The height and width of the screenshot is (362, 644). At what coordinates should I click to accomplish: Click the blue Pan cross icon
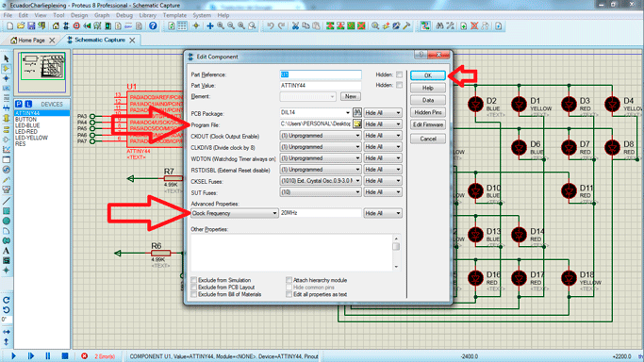click(x=210, y=25)
